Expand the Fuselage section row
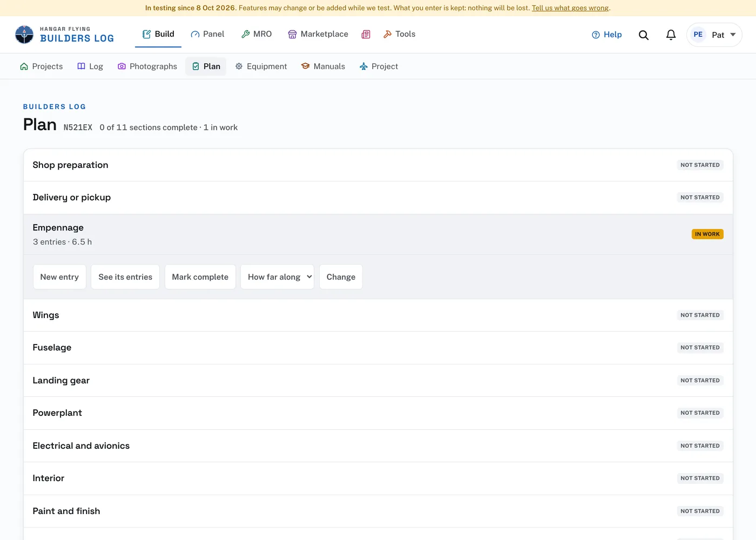Screen dimensions: 756x540 [378, 348]
